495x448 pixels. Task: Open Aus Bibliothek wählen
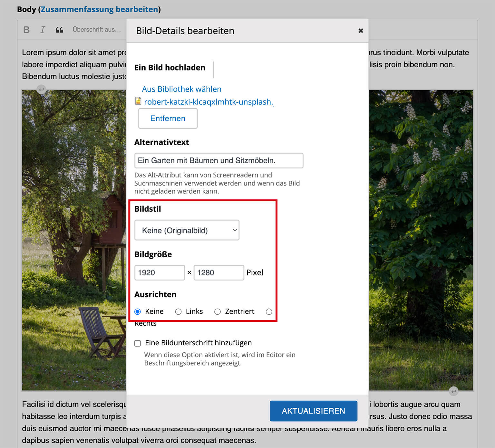click(181, 89)
